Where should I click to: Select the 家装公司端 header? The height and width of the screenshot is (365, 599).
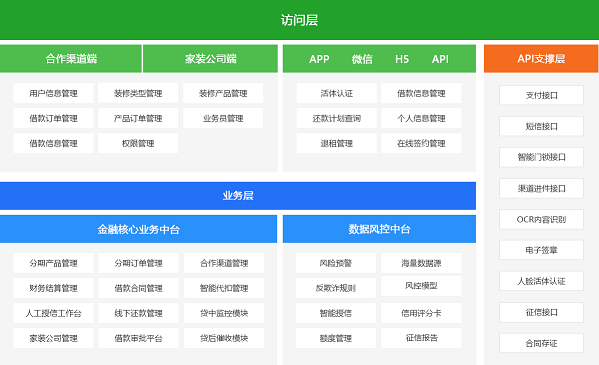[x=210, y=58]
